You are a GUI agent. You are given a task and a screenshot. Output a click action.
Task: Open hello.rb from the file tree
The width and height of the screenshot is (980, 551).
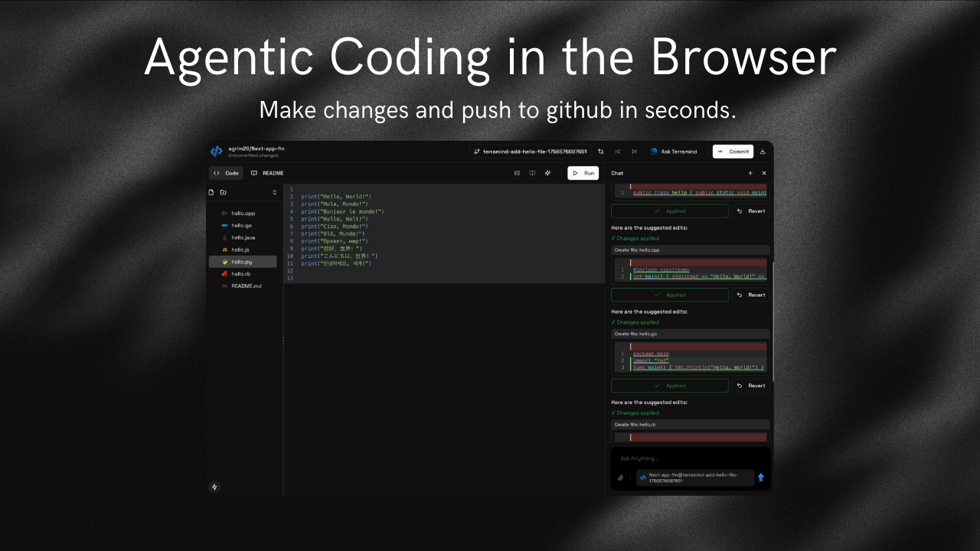pos(241,273)
